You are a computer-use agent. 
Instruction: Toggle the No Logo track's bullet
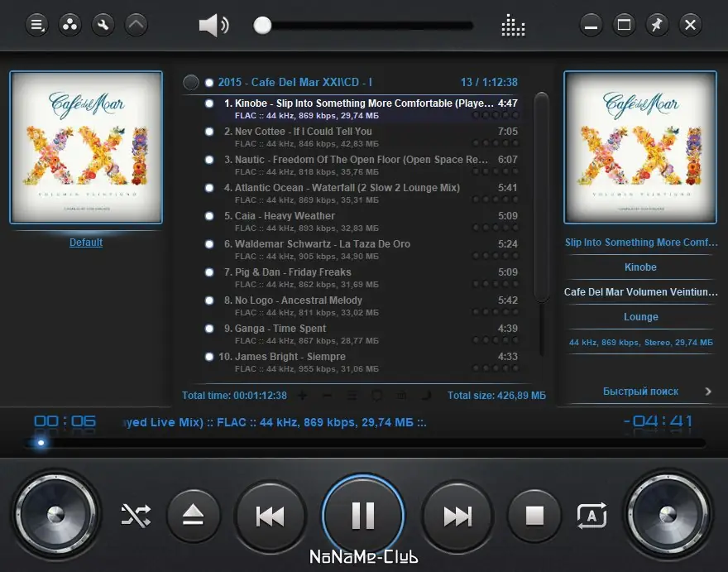coord(209,300)
